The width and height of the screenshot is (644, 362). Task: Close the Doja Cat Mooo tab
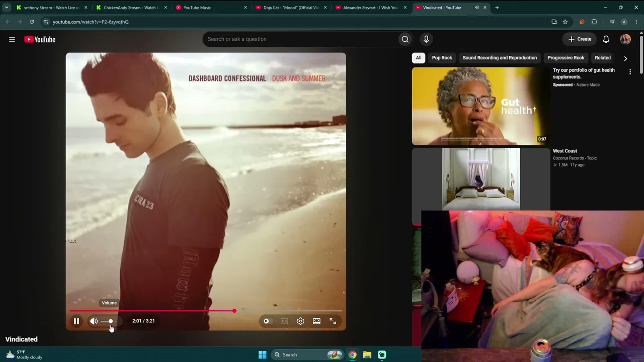(325, 8)
